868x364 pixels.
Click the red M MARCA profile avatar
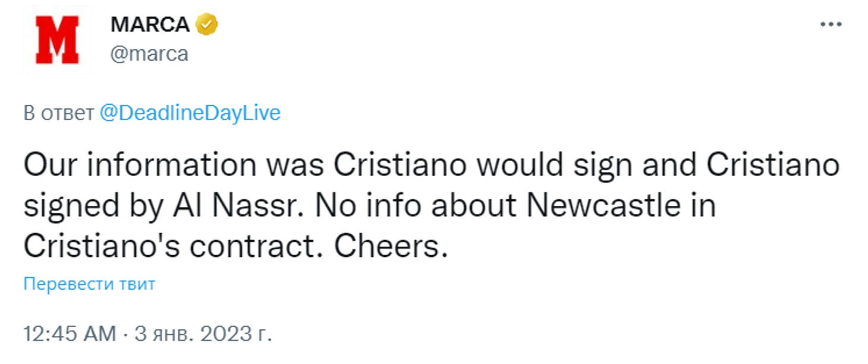pyautogui.click(x=57, y=40)
